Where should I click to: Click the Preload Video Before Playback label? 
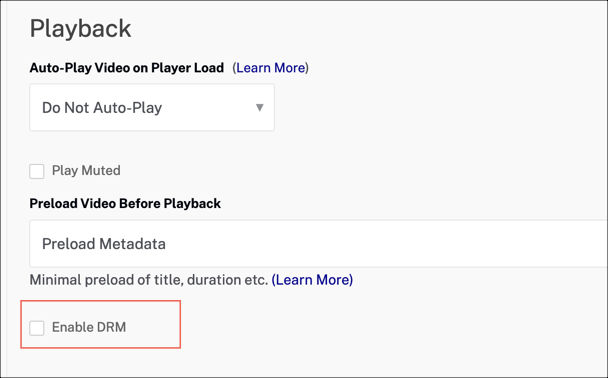click(x=125, y=204)
